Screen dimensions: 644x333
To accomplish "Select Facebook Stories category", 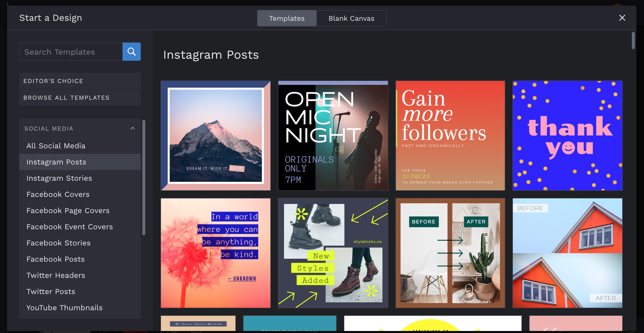I will pos(80,243).
